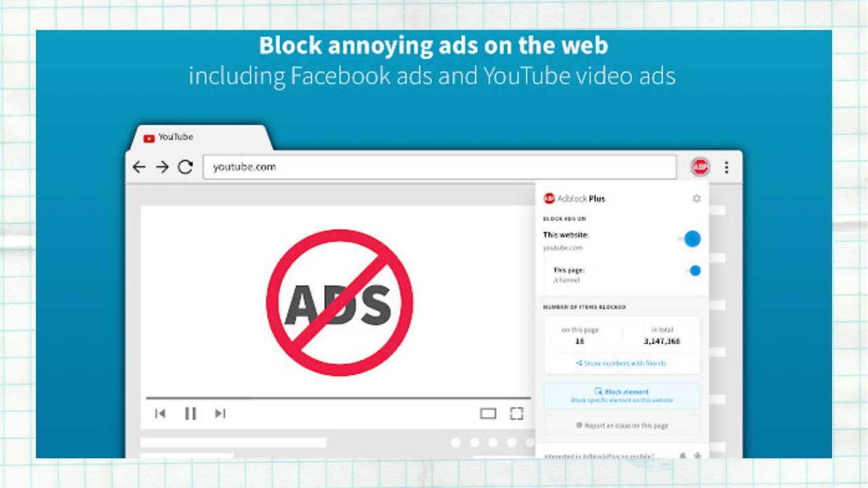Click Report an issue on this page

click(622, 426)
